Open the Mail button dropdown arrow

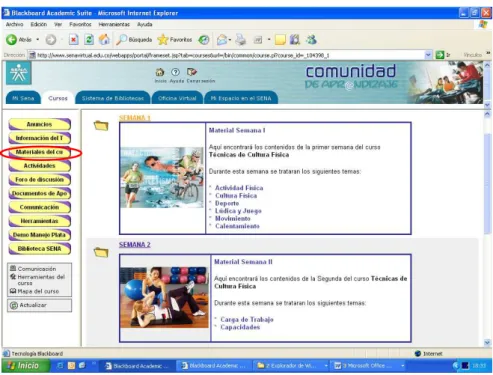(x=230, y=40)
